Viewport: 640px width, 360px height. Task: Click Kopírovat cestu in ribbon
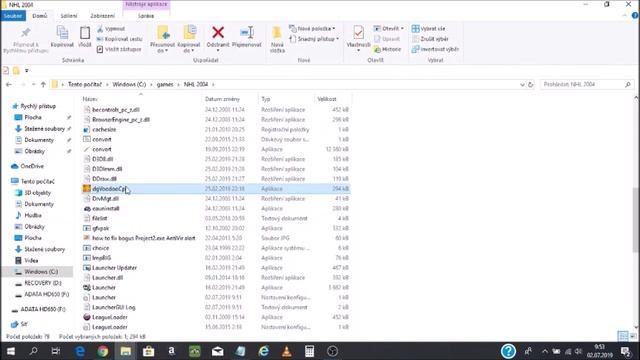[x=120, y=39]
